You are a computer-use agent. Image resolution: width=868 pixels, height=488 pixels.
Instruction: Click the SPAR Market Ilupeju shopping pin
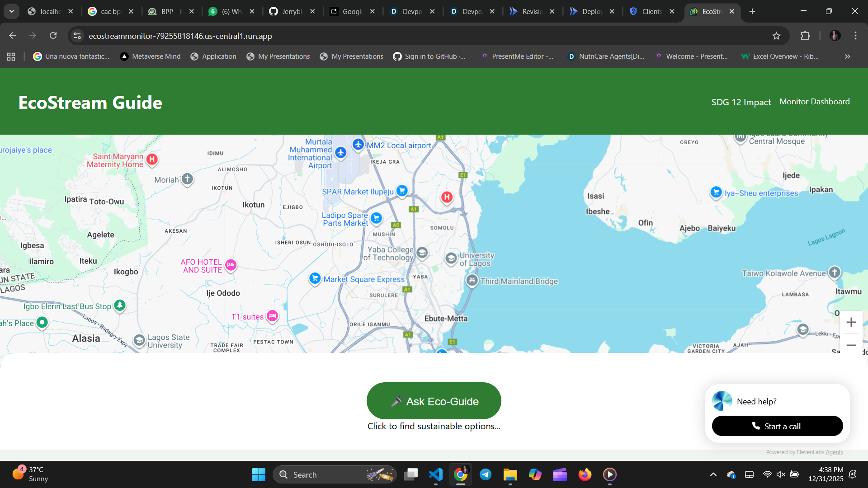(x=401, y=191)
